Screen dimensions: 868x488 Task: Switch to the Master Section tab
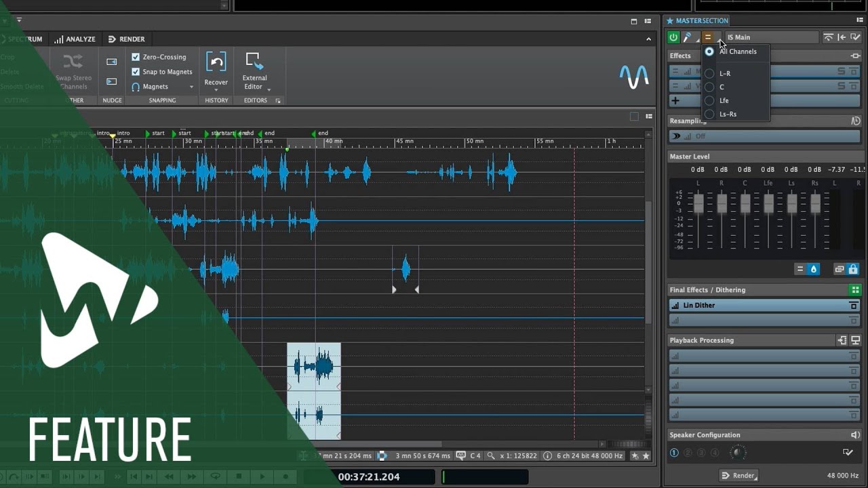[697, 21]
